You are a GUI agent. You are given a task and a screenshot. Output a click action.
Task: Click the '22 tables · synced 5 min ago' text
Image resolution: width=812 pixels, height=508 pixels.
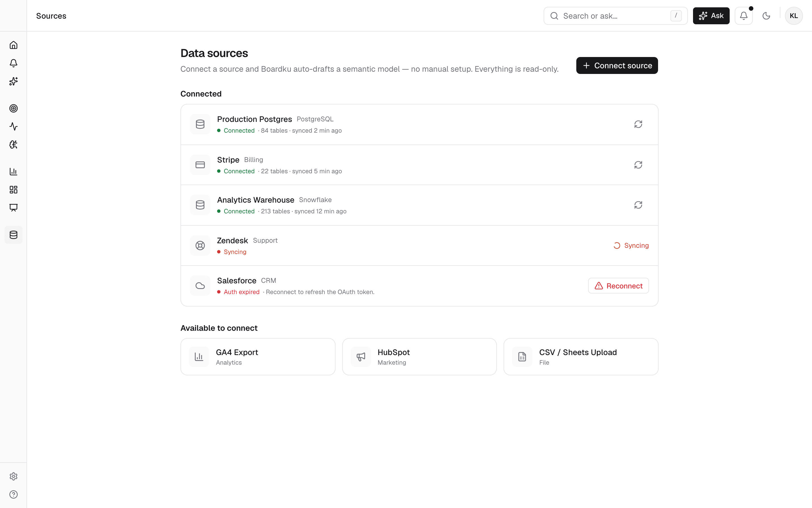(x=301, y=171)
